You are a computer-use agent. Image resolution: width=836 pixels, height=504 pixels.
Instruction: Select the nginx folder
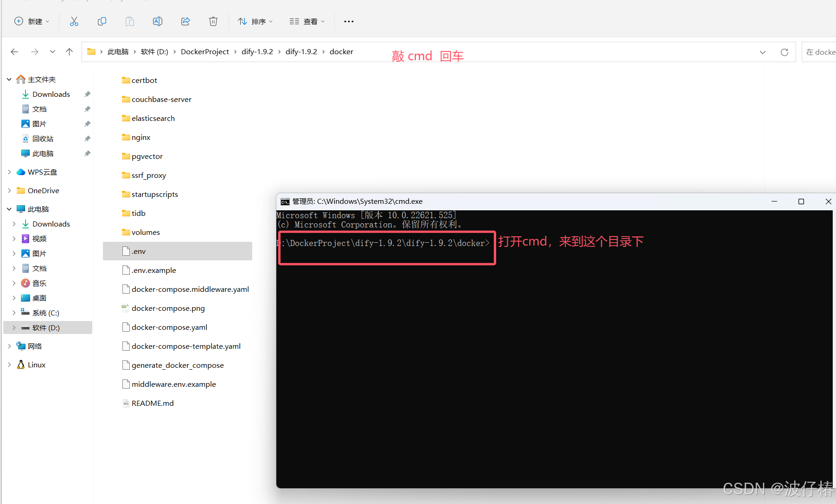pyautogui.click(x=136, y=137)
